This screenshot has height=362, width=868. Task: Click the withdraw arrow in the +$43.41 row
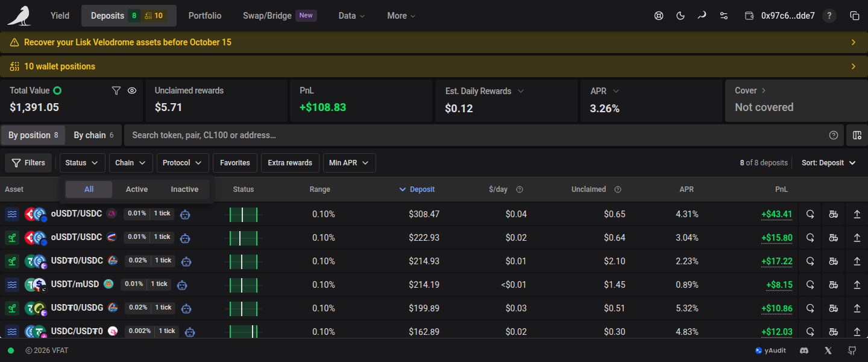tap(857, 214)
